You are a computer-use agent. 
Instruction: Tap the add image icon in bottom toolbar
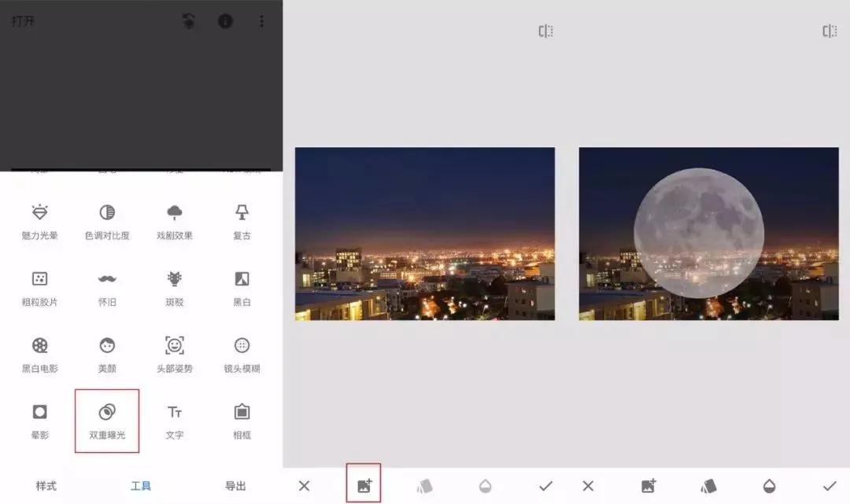pos(363,486)
